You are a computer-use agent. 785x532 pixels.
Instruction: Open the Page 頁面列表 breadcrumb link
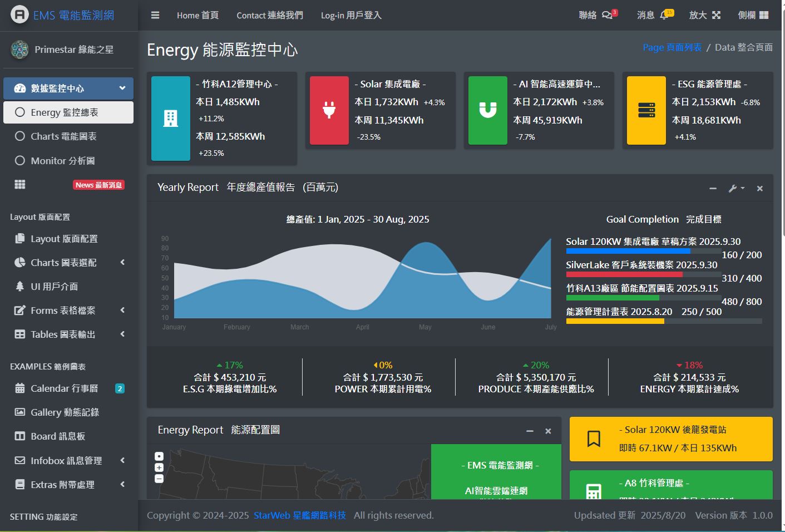pyautogui.click(x=672, y=47)
